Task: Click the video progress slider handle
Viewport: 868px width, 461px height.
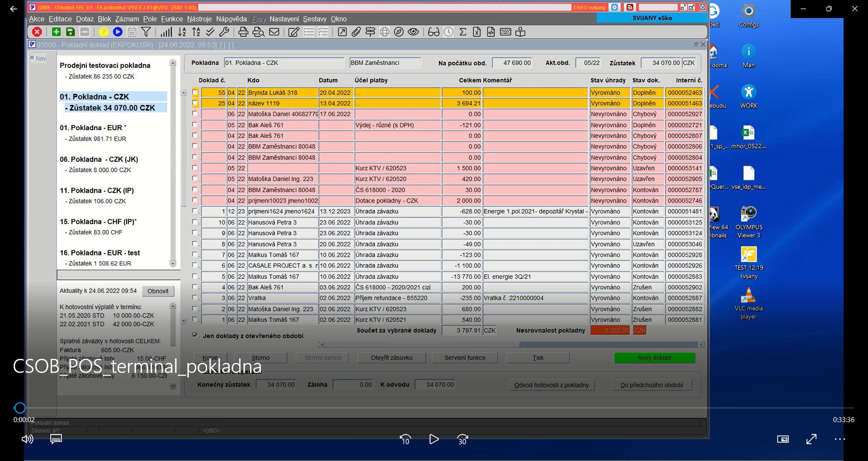Action: pos(20,408)
